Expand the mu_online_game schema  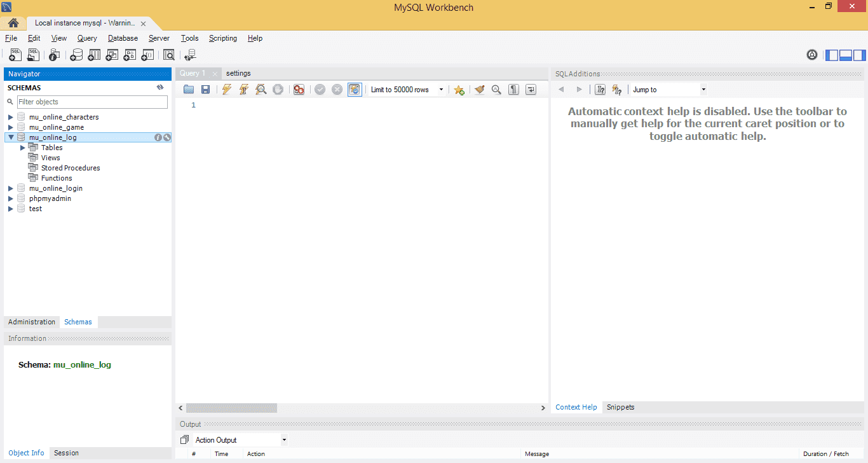pyautogui.click(x=11, y=127)
